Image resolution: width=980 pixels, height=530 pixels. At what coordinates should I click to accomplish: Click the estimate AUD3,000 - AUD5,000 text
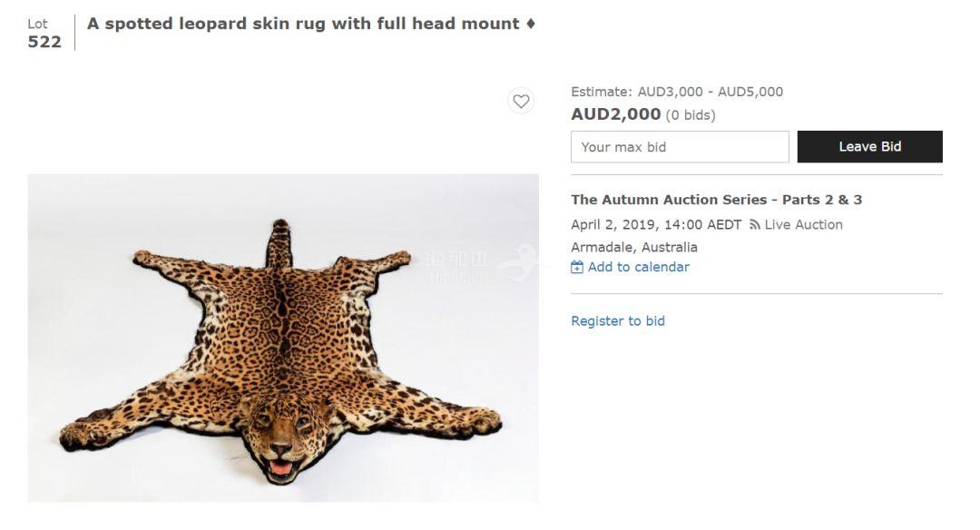click(x=677, y=92)
